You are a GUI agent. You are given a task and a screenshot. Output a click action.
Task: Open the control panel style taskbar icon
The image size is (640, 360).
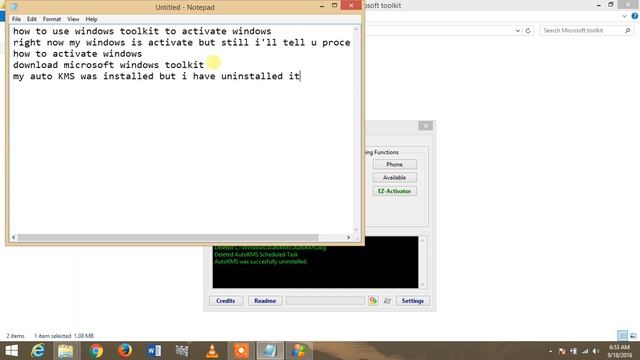point(182,351)
